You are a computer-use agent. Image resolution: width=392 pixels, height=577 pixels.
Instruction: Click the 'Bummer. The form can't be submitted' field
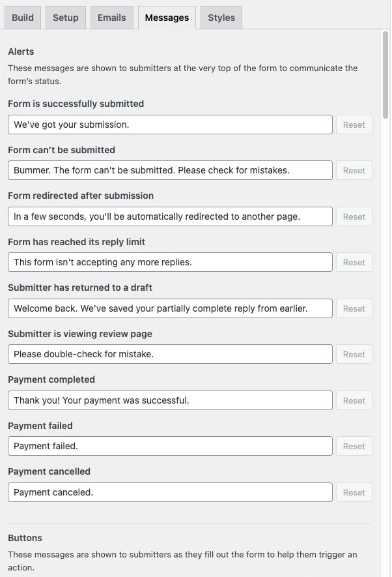coord(170,170)
